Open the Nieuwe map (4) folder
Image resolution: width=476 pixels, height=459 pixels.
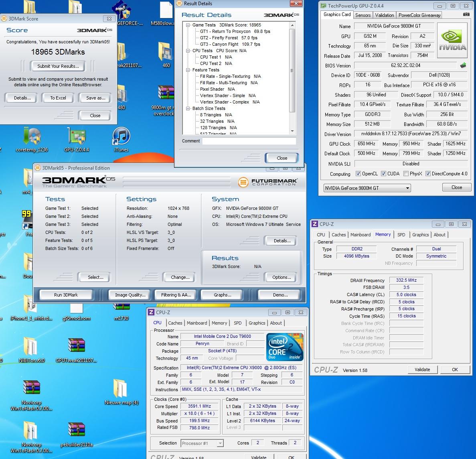click(x=121, y=392)
